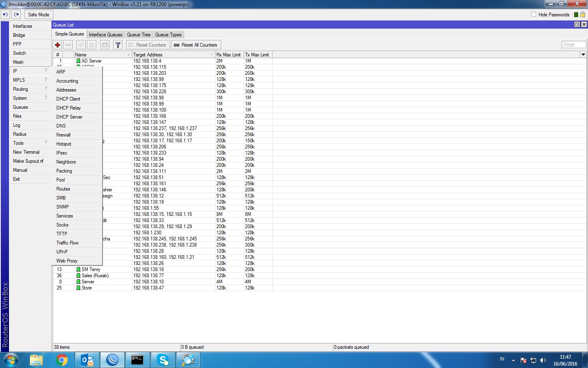Toggle Hide Passwords checkbox
Image resolution: width=588 pixels, height=368 pixels.
534,14
